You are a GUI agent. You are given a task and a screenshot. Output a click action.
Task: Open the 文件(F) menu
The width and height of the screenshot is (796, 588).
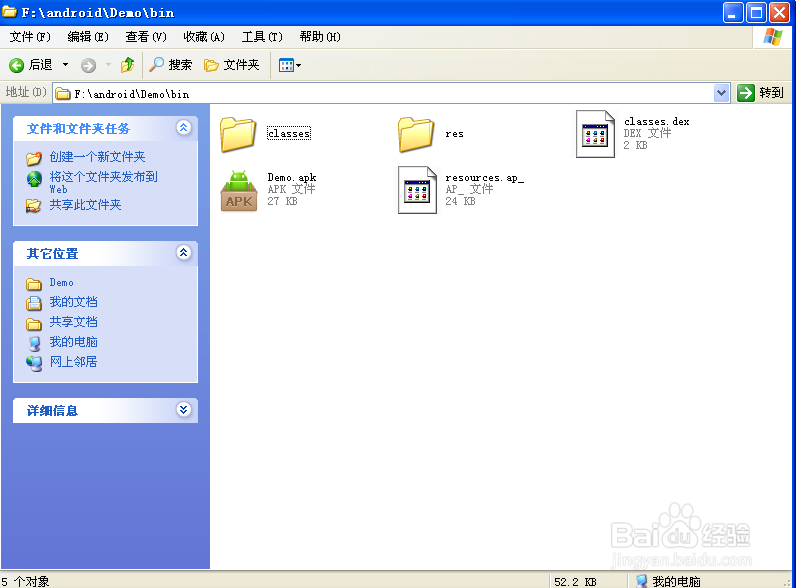click(30, 37)
